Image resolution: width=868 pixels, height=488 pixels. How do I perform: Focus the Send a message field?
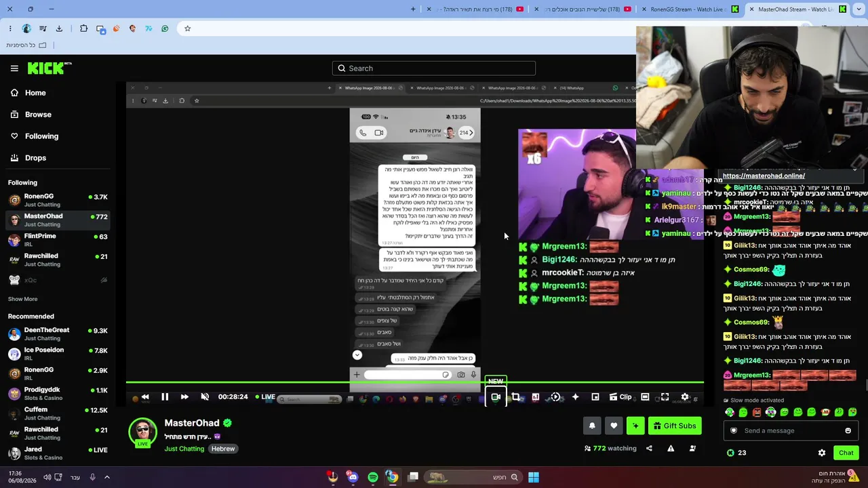point(791,431)
